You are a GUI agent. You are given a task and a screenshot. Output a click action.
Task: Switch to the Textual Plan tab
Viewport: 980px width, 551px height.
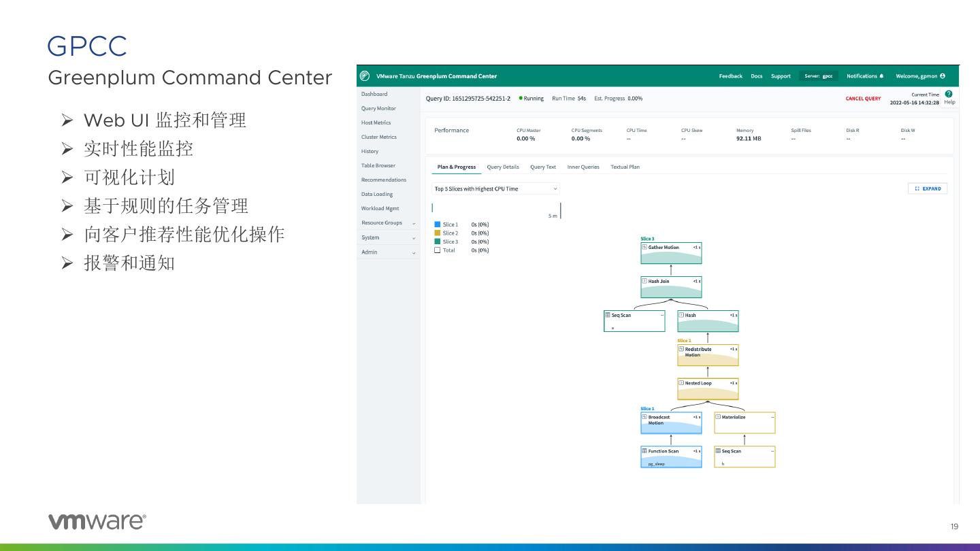point(625,167)
